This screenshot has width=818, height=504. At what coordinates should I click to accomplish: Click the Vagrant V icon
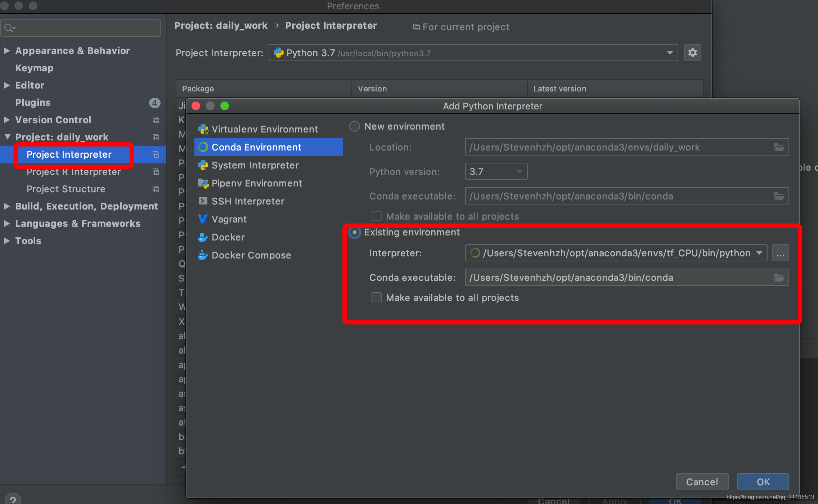coord(203,219)
